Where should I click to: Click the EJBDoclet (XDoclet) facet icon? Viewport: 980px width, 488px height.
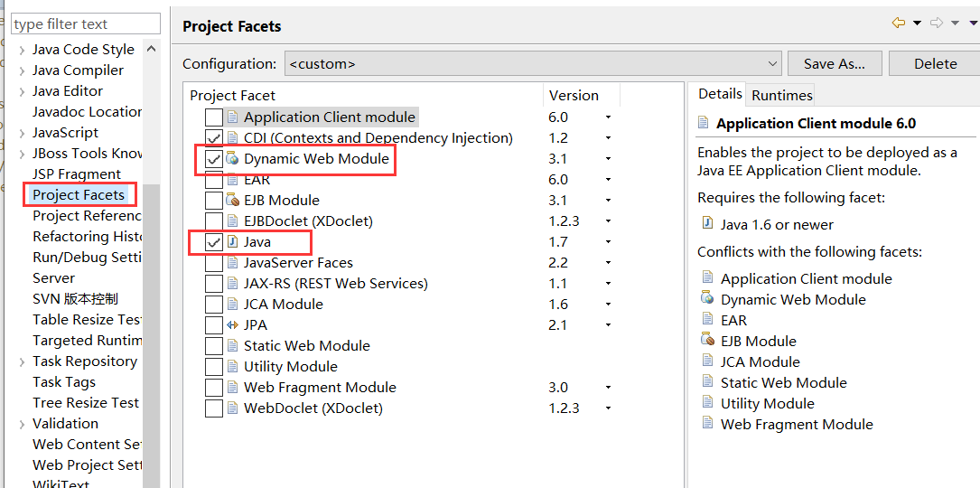click(232, 221)
